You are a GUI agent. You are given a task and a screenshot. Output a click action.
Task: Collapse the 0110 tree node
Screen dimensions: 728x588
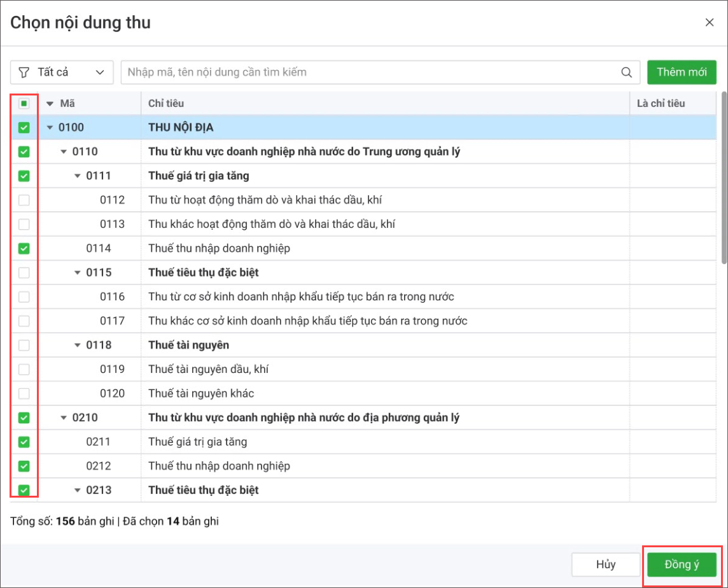coord(64,152)
